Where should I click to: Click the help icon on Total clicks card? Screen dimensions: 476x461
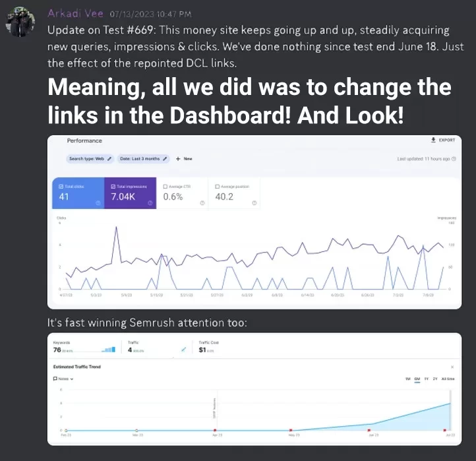(x=98, y=203)
